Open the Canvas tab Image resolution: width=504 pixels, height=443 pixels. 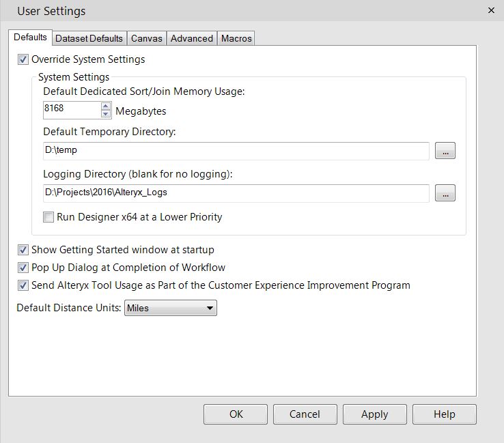(147, 38)
